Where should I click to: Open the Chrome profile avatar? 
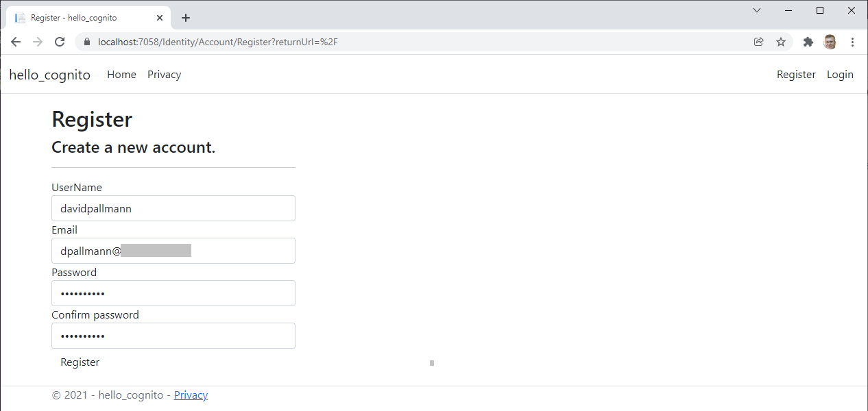pyautogui.click(x=830, y=42)
